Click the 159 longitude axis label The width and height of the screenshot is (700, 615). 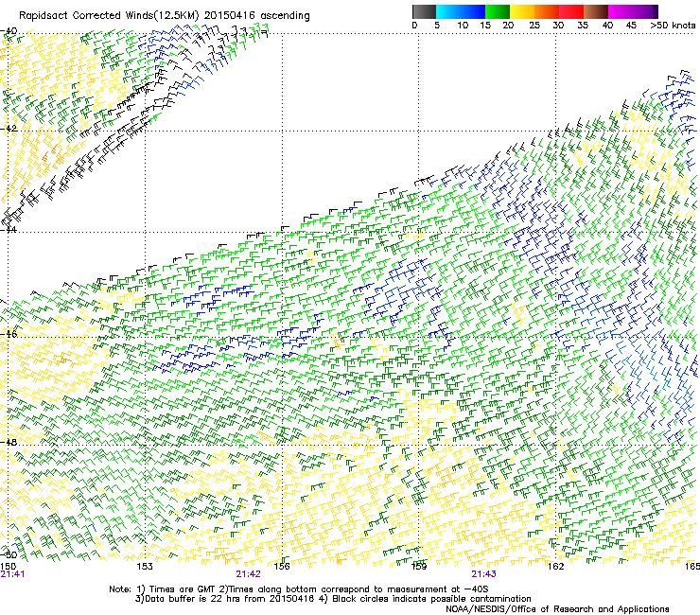tap(419, 566)
